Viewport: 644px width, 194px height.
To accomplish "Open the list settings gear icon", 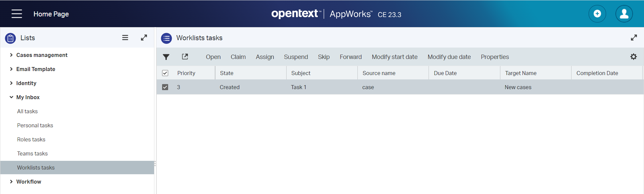I will point(633,57).
